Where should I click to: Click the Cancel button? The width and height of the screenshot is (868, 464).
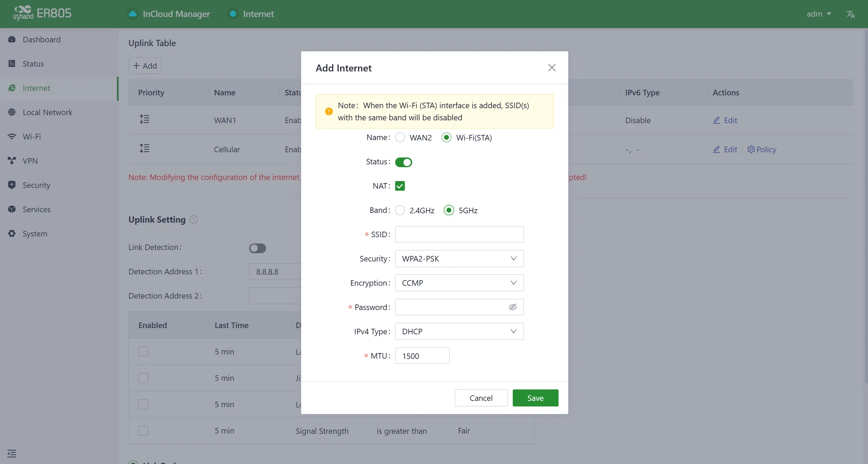481,398
